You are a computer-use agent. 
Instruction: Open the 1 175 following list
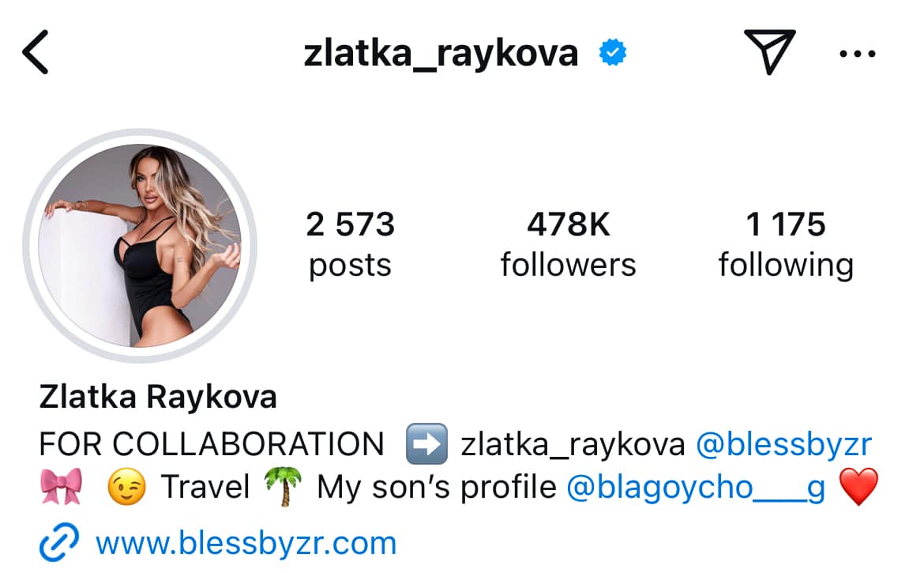tap(786, 244)
